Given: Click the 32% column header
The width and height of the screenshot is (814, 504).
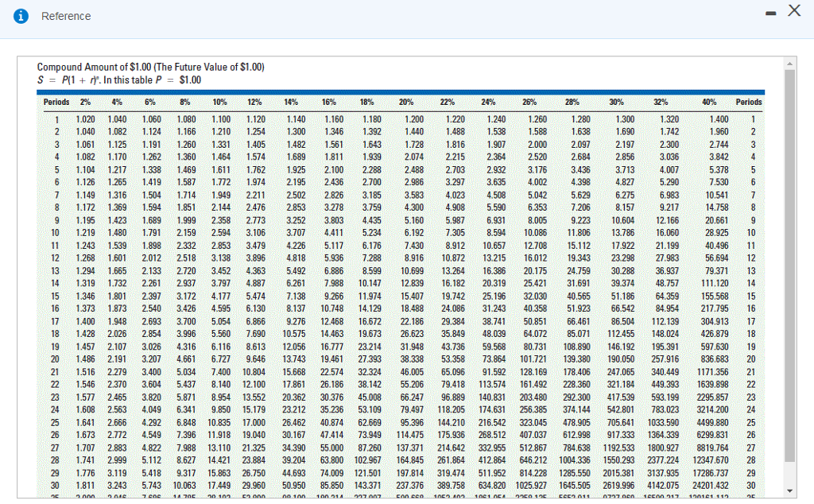Looking at the screenshot, I should click(x=661, y=102).
